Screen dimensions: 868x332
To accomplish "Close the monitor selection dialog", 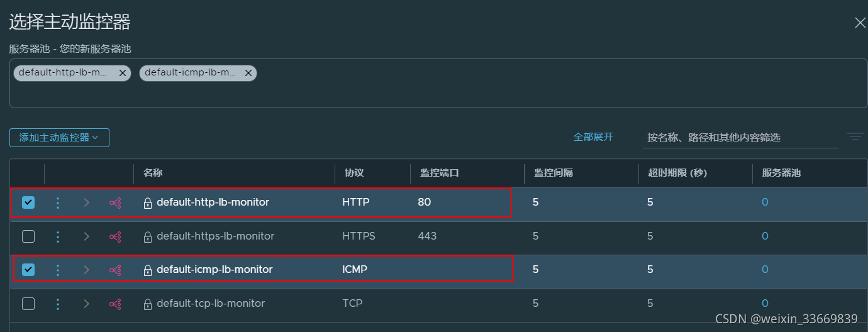I will (860, 23).
